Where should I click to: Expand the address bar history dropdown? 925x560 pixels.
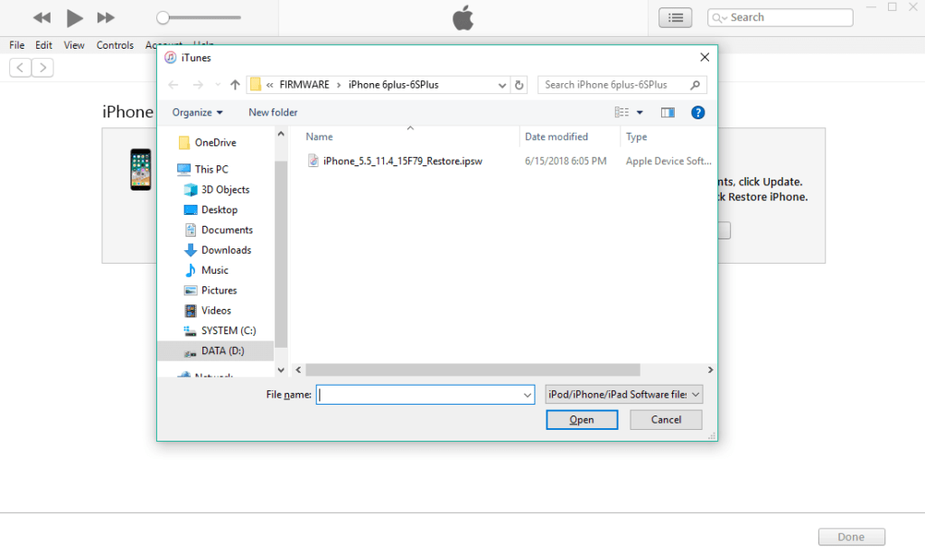[x=502, y=85]
